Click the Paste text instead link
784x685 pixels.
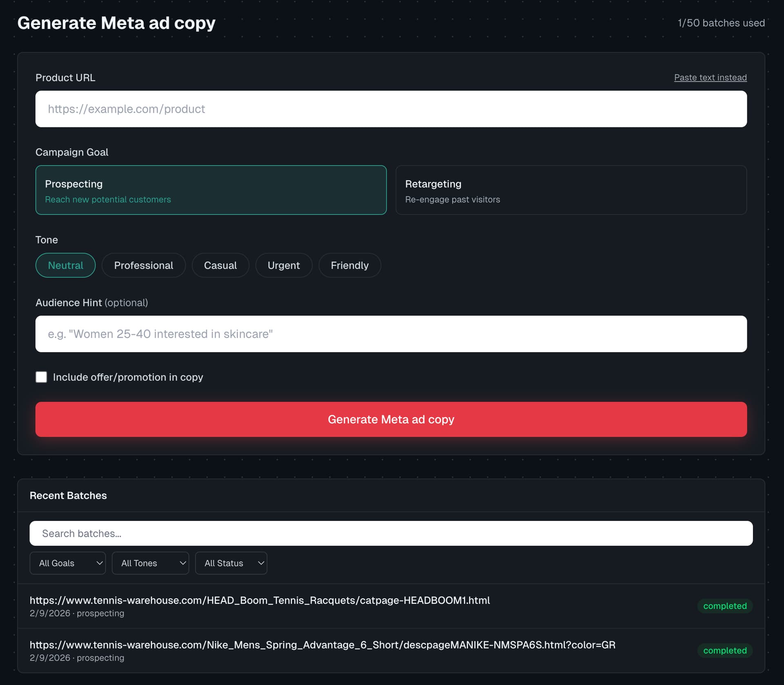click(710, 77)
